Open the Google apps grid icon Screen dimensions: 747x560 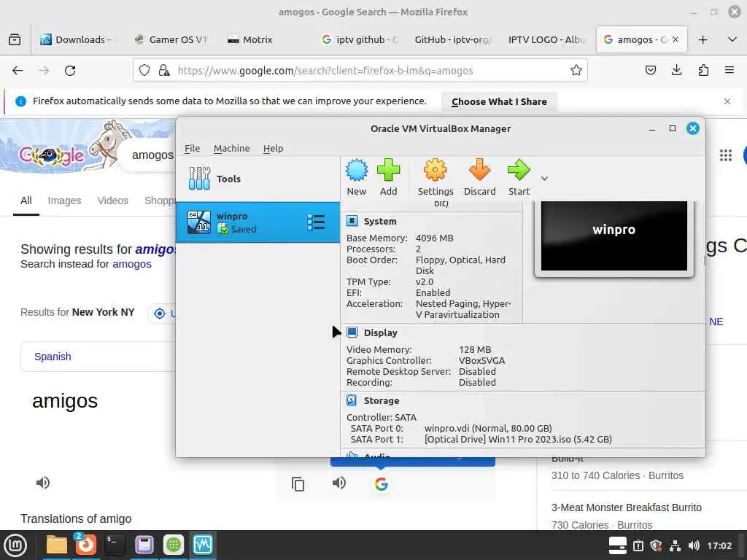[x=725, y=155]
